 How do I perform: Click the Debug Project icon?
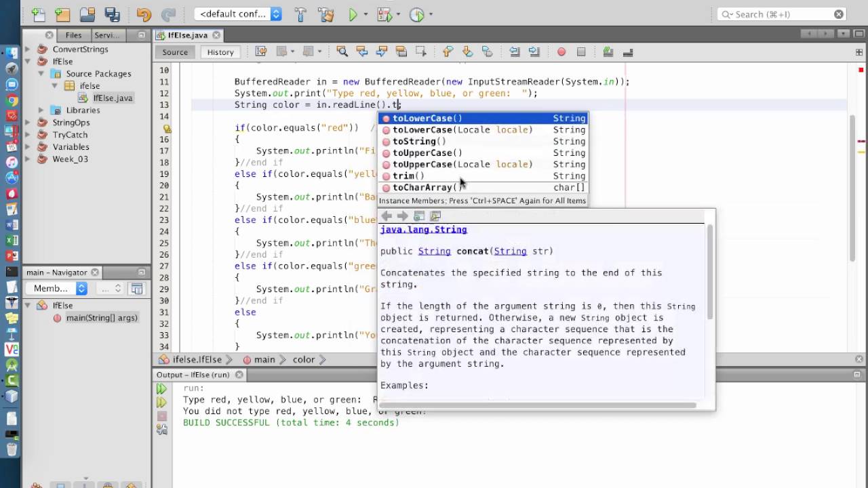point(384,14)
